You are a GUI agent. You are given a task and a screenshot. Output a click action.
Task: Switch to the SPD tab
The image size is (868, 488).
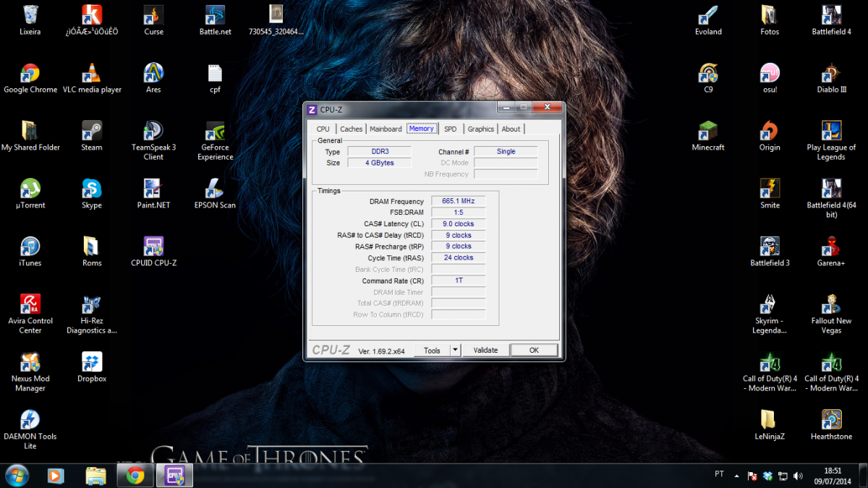click(x=451, y=129)
